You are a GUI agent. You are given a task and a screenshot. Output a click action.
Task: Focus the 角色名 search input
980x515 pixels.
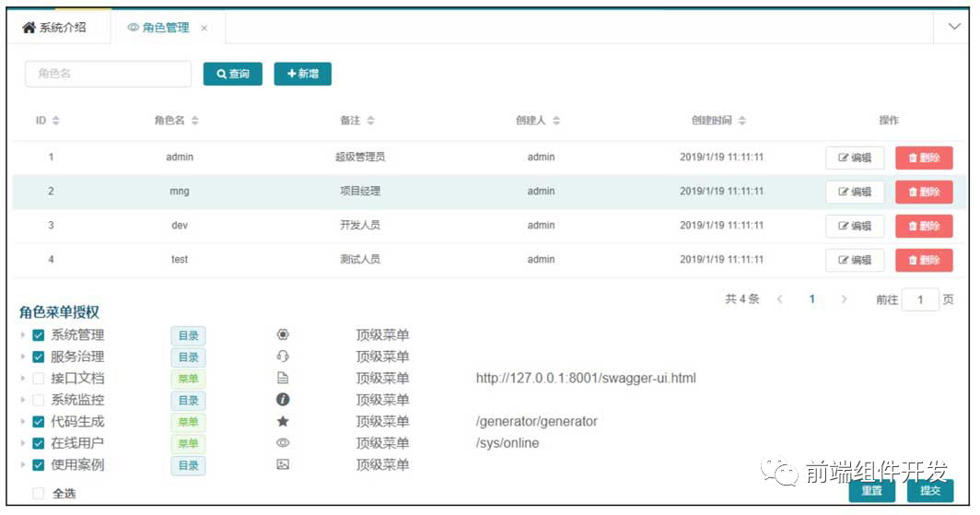pos(108,74)
